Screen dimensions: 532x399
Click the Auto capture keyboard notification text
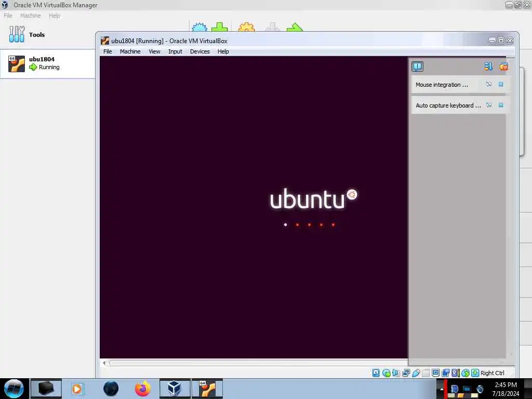(x=448, y=105)
